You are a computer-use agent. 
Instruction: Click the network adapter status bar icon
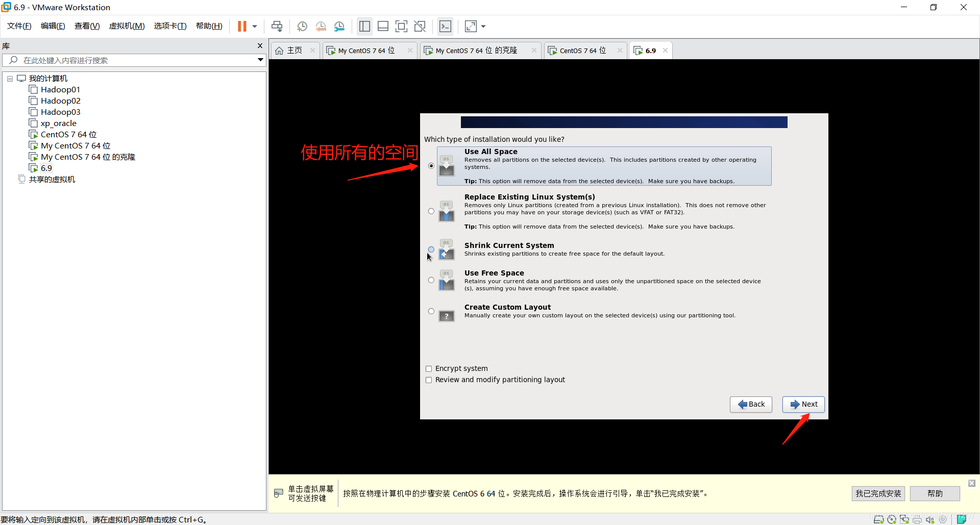pos(904,519)
